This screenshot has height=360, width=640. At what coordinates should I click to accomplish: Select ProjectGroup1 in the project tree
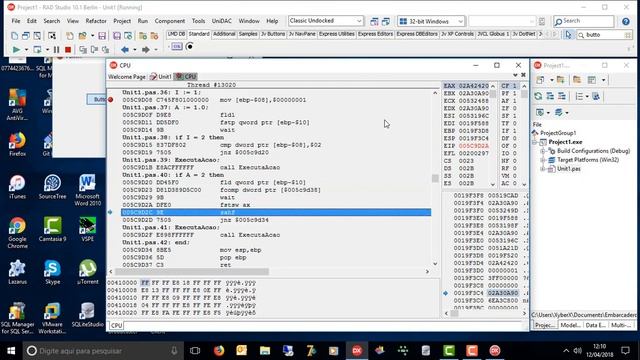pyautogui.click(x=558, y=133)
